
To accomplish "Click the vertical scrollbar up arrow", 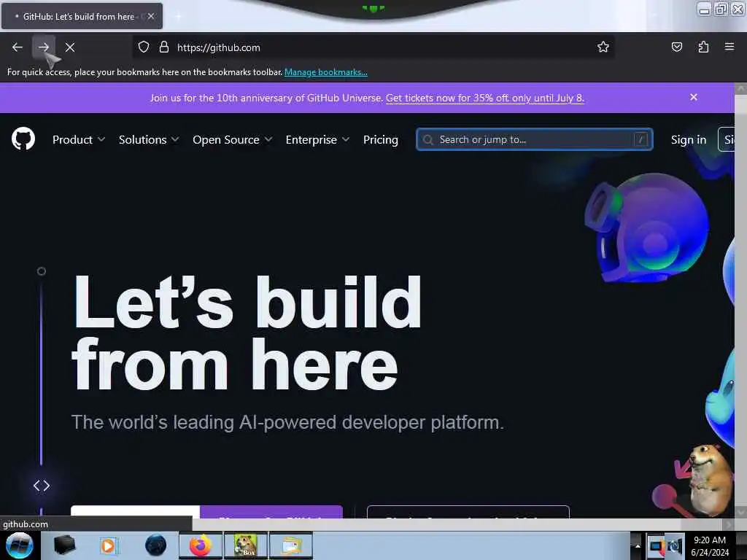I will [x=740, y=88].
